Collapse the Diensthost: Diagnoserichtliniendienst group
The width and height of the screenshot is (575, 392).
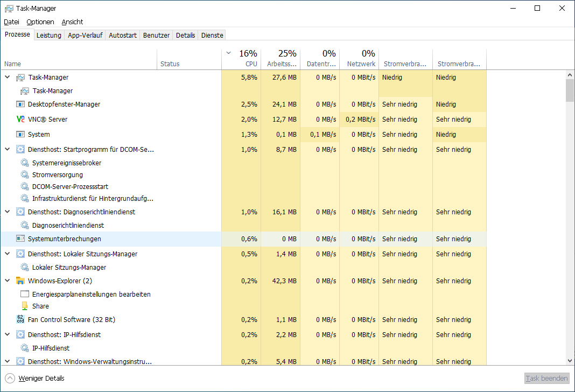click(x=8, y=212)
